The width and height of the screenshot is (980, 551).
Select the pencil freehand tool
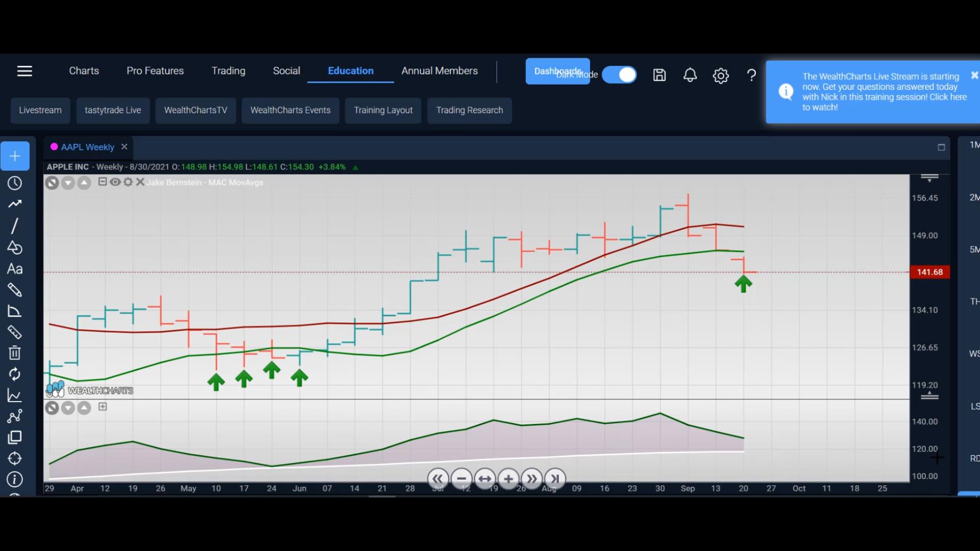pos(15,290)
